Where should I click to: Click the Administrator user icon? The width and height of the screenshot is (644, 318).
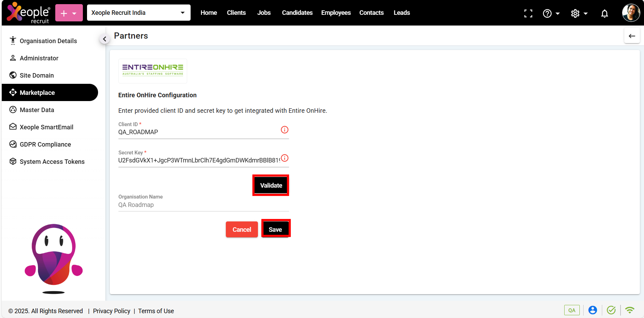click(13, 58)
